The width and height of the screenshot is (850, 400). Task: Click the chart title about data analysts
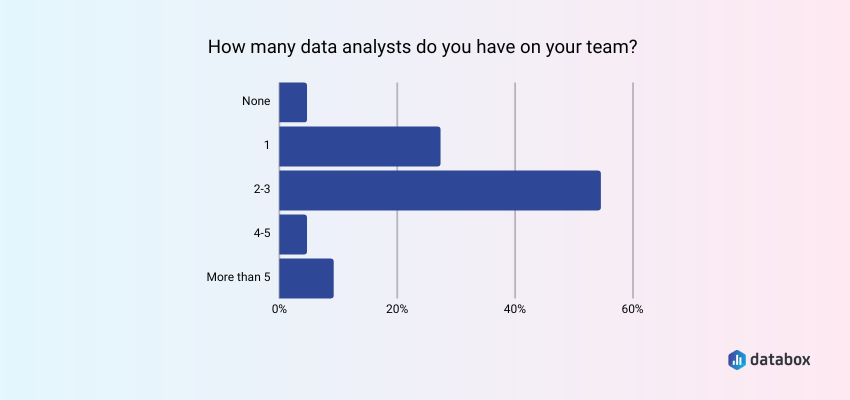(x=423, y=47)
